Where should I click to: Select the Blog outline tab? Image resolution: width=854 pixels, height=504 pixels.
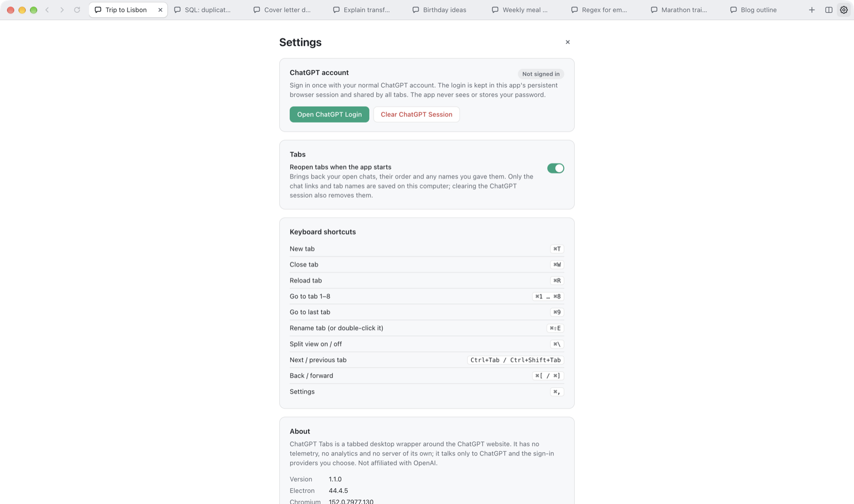coord(764,10)
